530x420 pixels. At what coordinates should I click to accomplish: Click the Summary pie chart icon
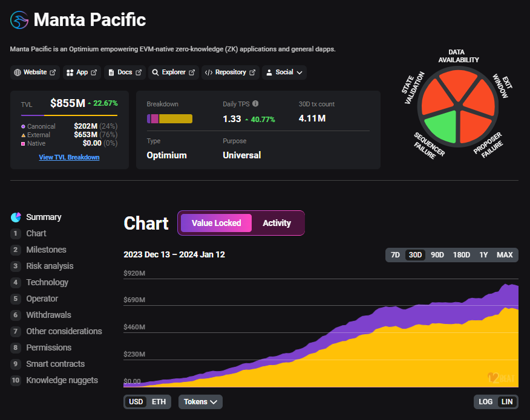(16, 218)
